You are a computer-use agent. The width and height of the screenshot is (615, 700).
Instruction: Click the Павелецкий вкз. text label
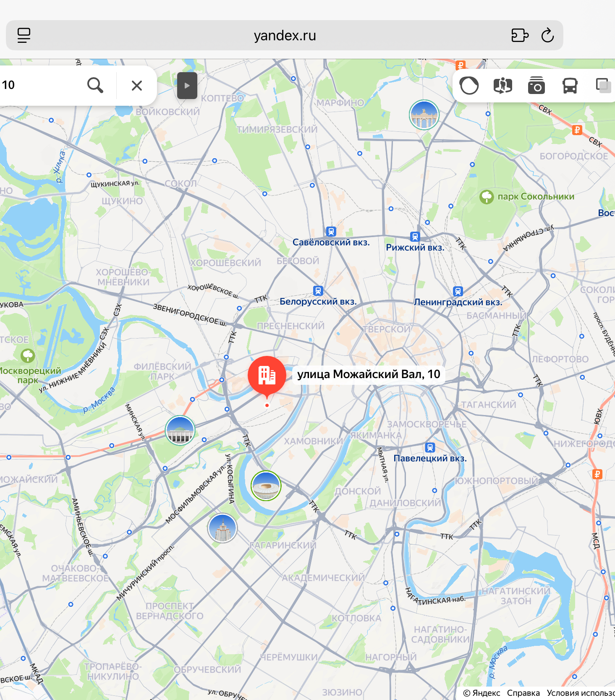pyautogui.click(x=430, y=458)
